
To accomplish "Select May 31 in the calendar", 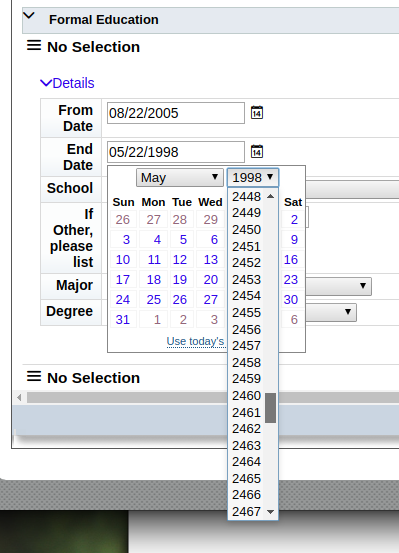I will [123, 320].
